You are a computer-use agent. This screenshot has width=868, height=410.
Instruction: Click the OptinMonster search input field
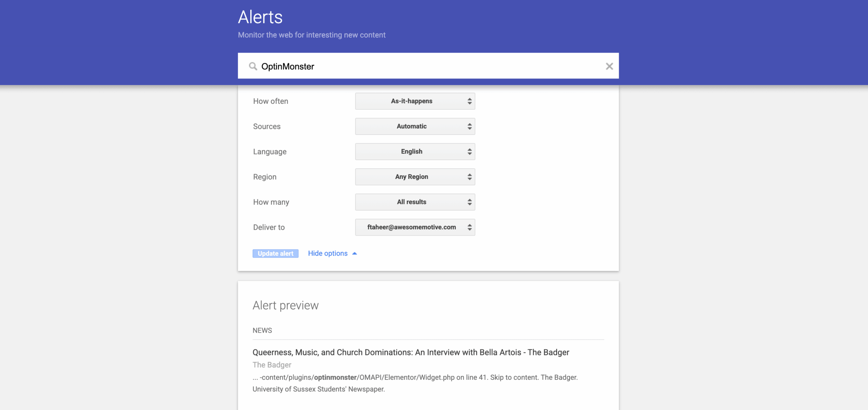(x=428, y=66)
